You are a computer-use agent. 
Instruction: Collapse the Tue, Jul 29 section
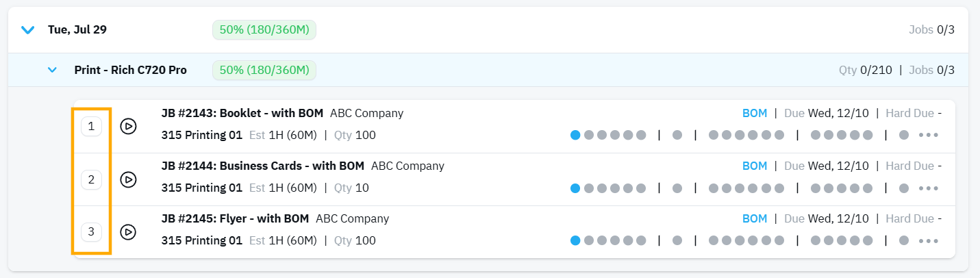coord(27,30)
